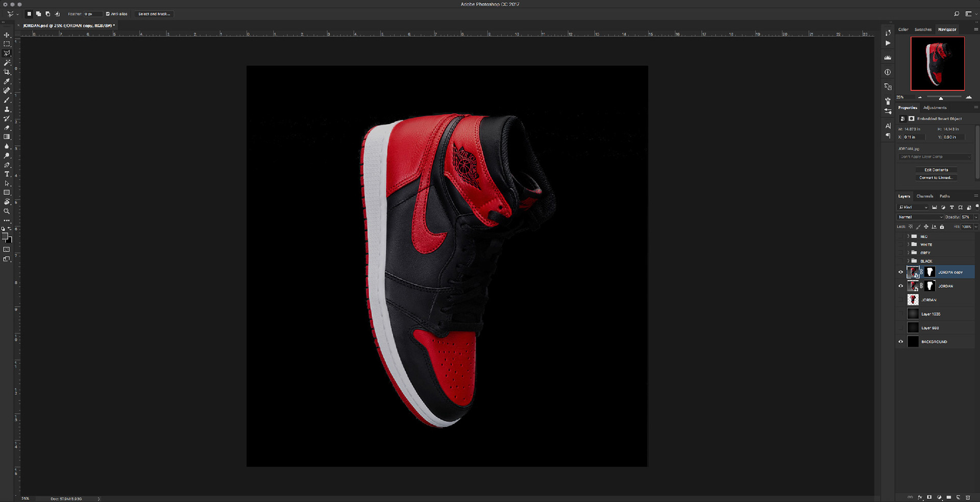
Task: Expand the GREY layer group
Action: click(x=908, y=253)
